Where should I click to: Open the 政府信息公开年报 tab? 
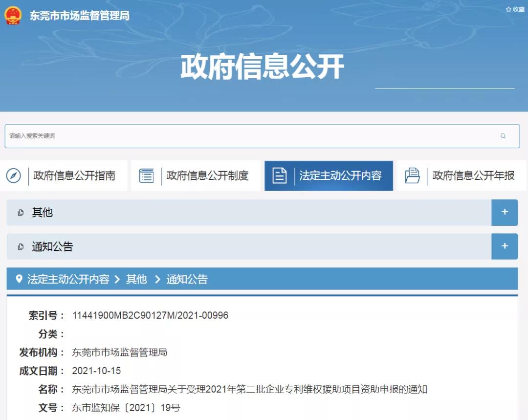473,176
